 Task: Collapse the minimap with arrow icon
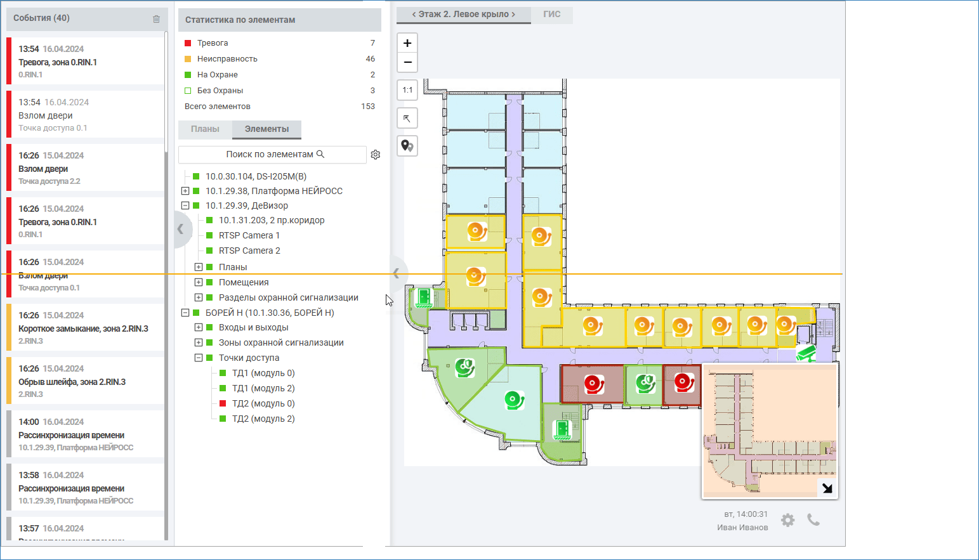[827, 488]
